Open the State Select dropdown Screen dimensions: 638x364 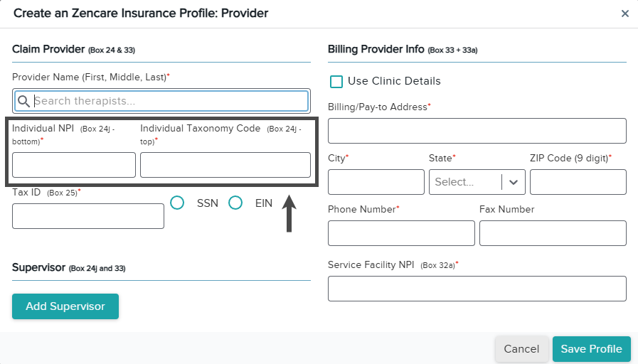(x=477, y=182)
